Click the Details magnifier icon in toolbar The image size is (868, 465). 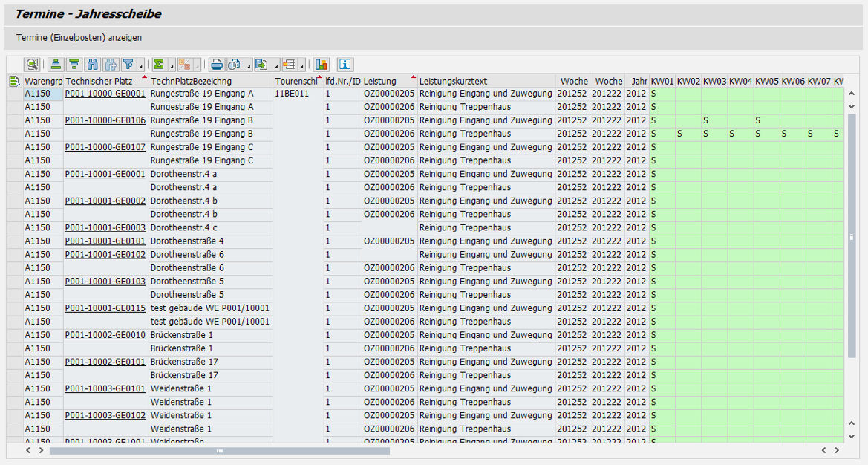32,65
